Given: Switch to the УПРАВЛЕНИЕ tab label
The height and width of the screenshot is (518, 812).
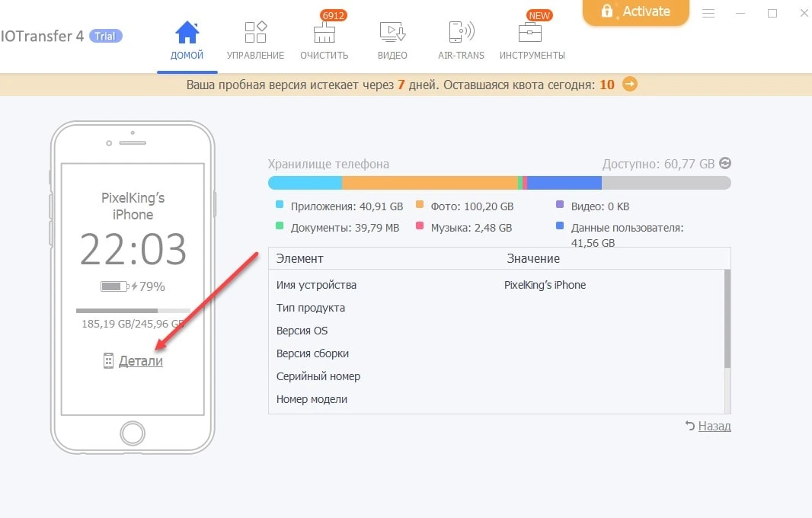Looking at the screenshot, I should tap(255, 55).
